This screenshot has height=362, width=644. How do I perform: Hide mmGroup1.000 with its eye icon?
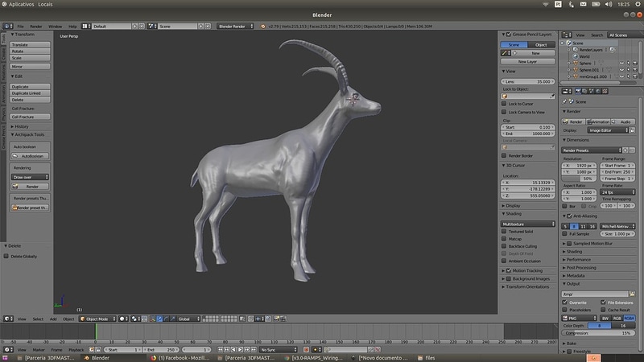point(621,76)
